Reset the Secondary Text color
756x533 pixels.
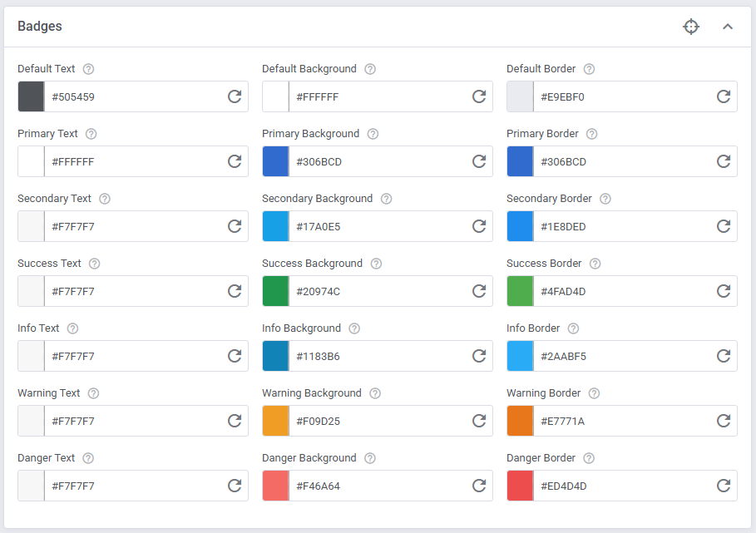tap(235, 226)
